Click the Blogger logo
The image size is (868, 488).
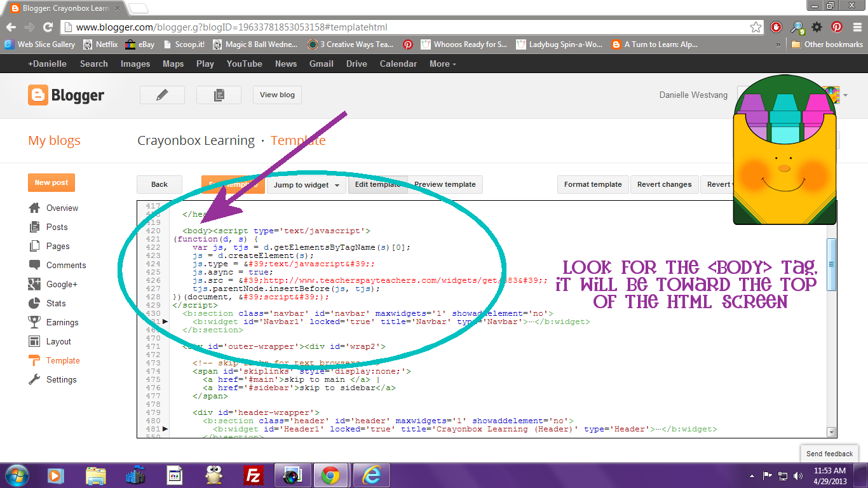pyautogui.click(x=66, y=95)
